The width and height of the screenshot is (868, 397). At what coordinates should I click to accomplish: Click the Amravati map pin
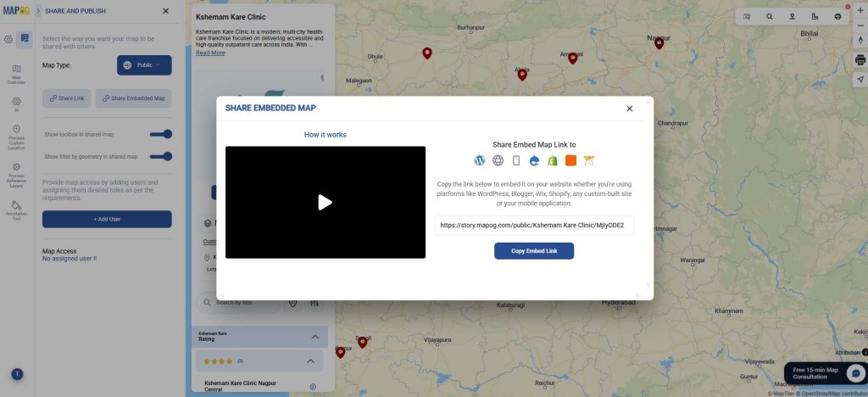point(572,58)
